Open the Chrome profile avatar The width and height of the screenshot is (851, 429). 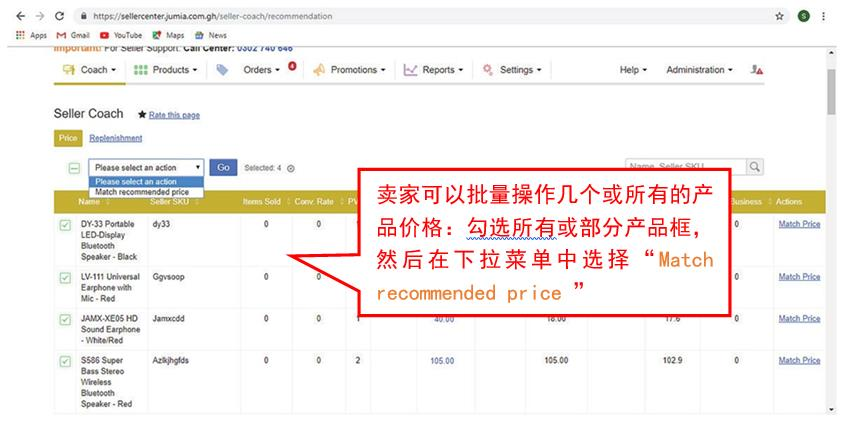point(804,16)
